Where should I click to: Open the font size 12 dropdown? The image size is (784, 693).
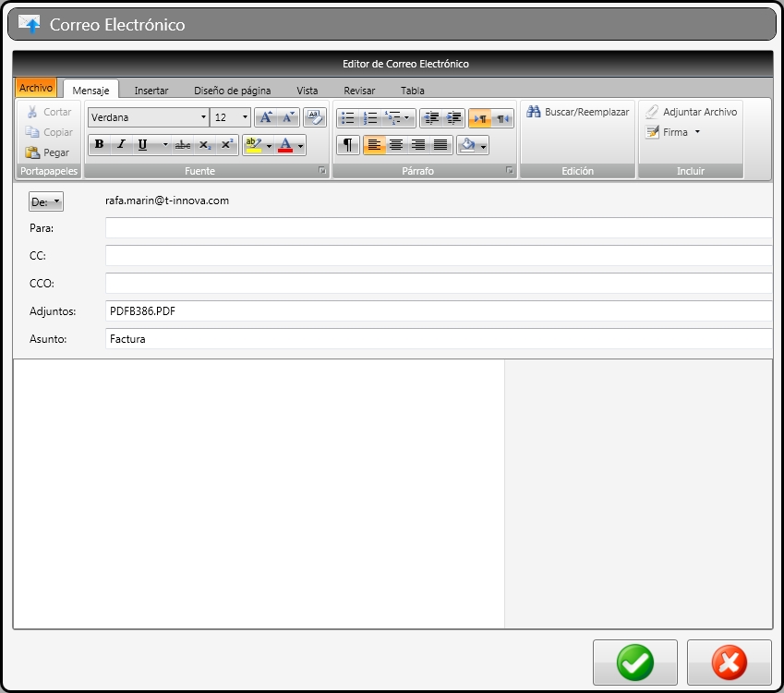245,117
